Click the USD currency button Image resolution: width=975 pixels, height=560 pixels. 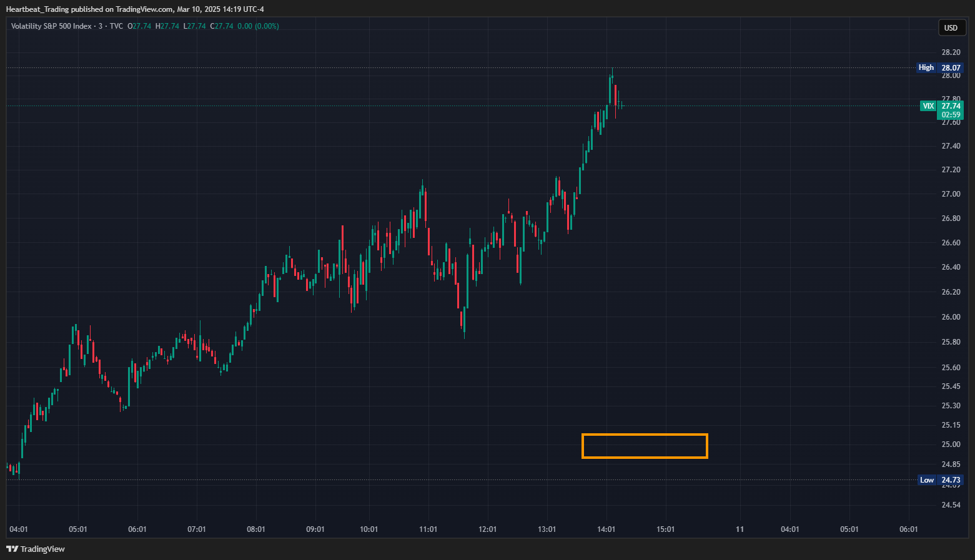coord(951,27)
